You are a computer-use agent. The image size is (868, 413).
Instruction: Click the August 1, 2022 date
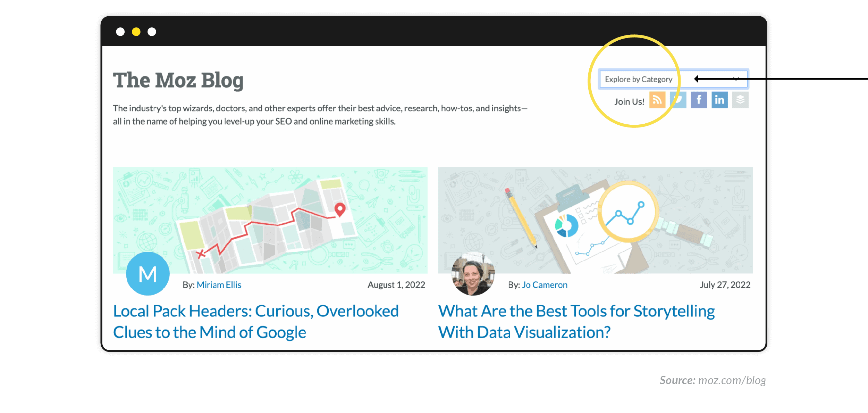[396, 285]
